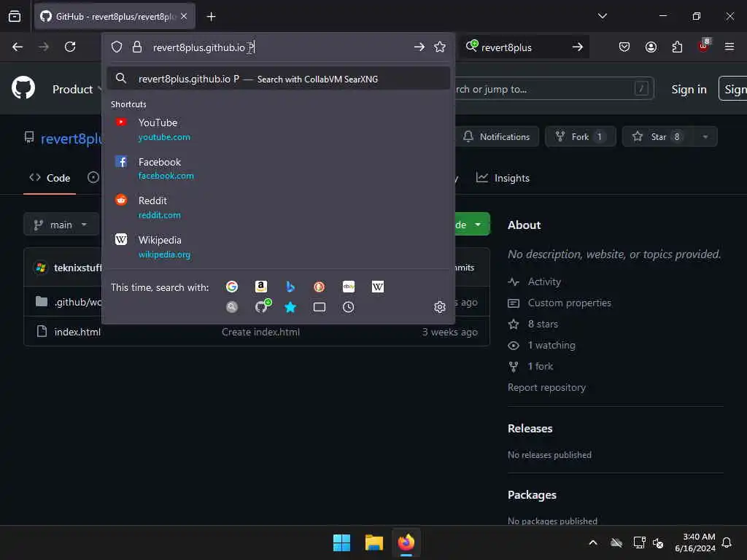This screenshot has height=560, width=747.
Task: Expand the Product menu in GitHub header
Action: pyautogui.click(x=77, y=90)
